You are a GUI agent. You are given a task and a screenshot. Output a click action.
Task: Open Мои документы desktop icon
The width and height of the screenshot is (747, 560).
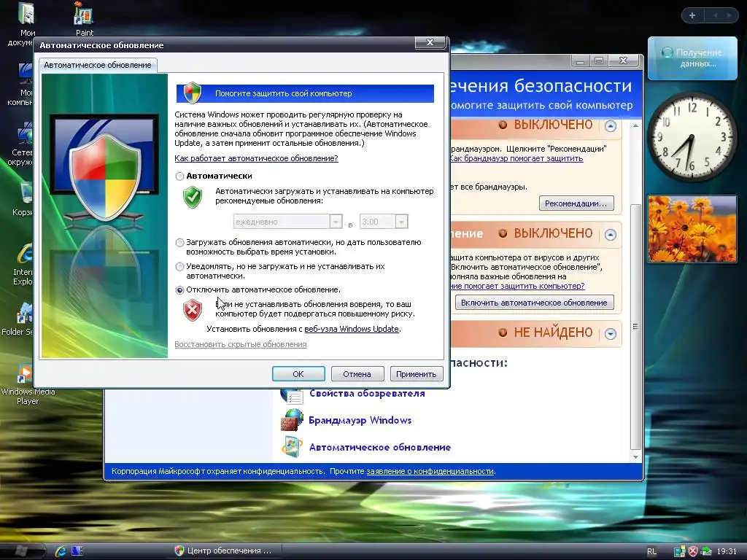(24, 24)
